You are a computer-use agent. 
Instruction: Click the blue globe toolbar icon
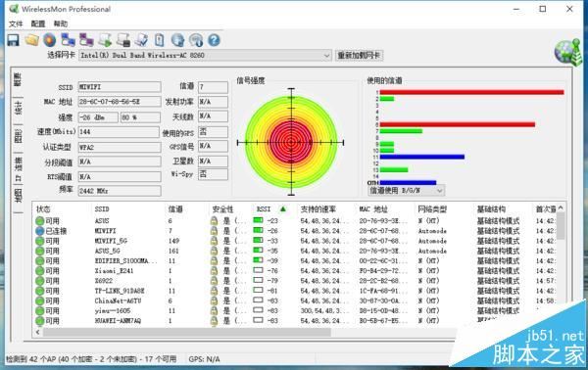click(177, 40)
